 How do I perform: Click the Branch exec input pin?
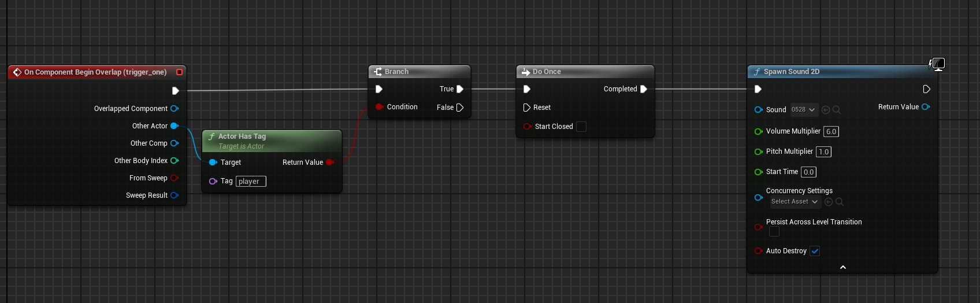pyautogui.click(x=379, y=89)
